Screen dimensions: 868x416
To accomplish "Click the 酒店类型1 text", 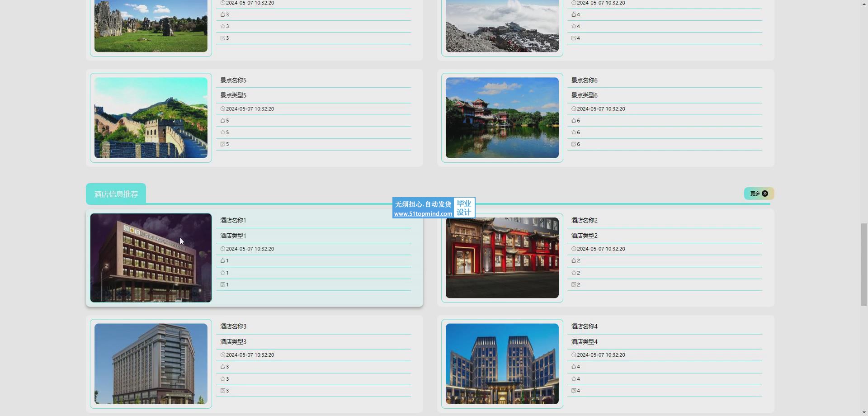I will [x=233, y=236].
